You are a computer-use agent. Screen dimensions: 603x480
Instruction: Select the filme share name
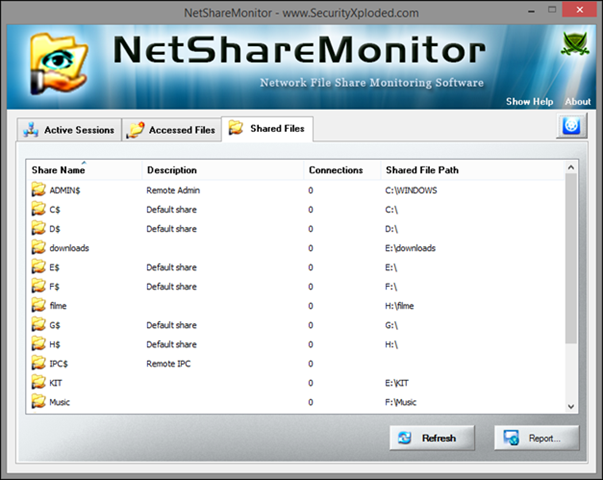tap(58, 306)
